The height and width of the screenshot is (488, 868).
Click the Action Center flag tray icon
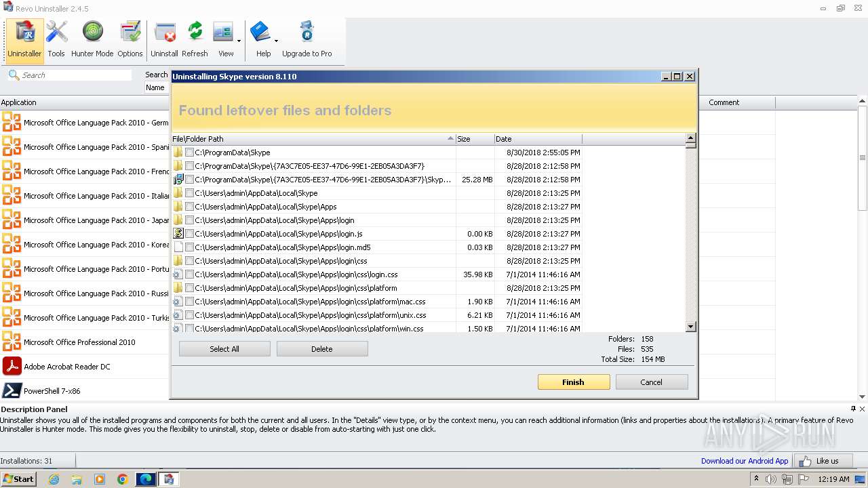(804, 479)
